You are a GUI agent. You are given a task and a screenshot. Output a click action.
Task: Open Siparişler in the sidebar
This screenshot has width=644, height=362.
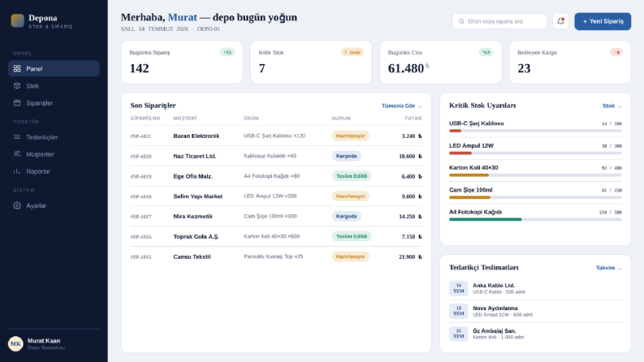tap(54, 103)
